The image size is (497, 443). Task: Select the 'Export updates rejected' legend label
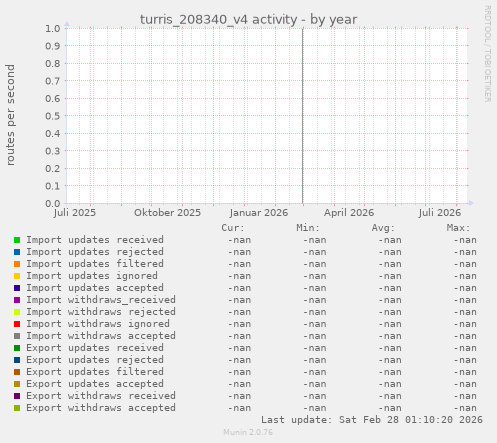click(95, 360)
